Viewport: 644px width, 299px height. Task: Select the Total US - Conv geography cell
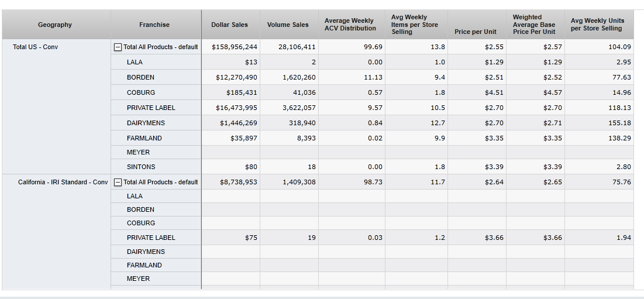pos(36,47)
